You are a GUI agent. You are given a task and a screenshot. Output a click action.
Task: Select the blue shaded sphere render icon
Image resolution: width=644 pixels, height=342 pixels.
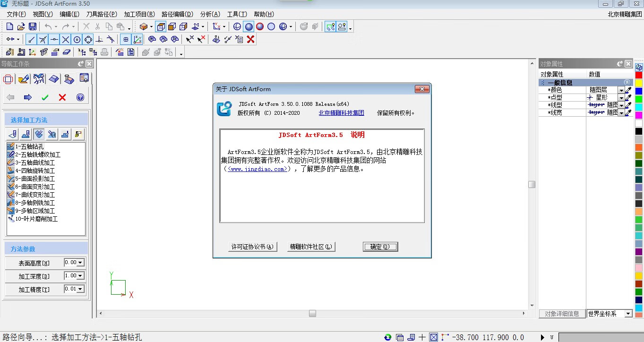pos(249,27)
